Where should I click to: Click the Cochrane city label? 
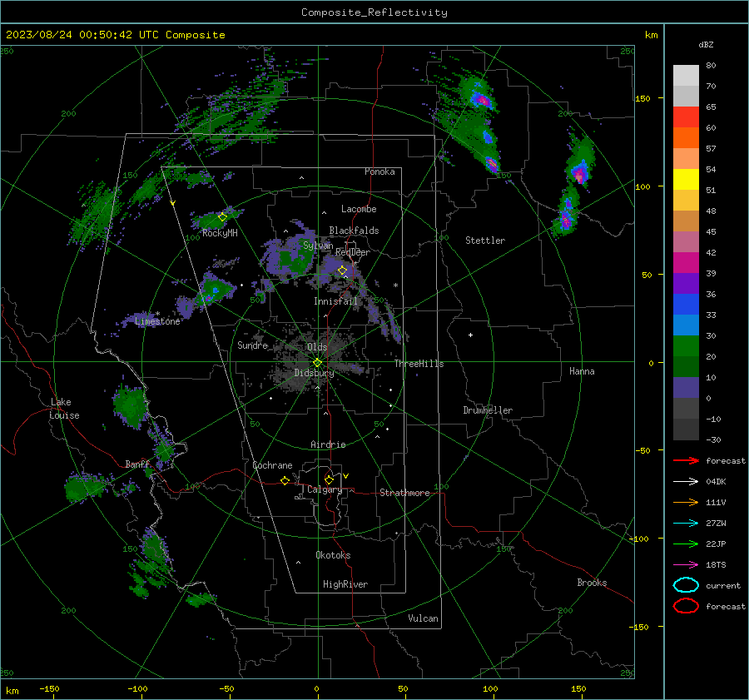[272, 465]
